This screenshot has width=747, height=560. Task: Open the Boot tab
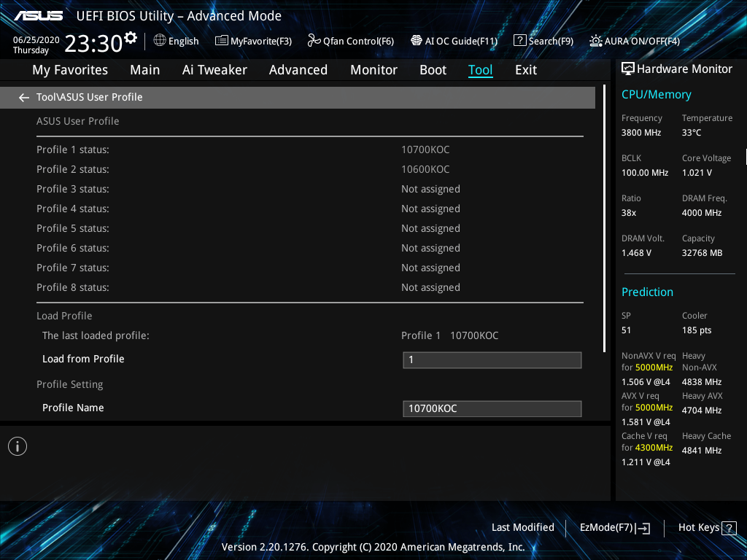(433, 70)
